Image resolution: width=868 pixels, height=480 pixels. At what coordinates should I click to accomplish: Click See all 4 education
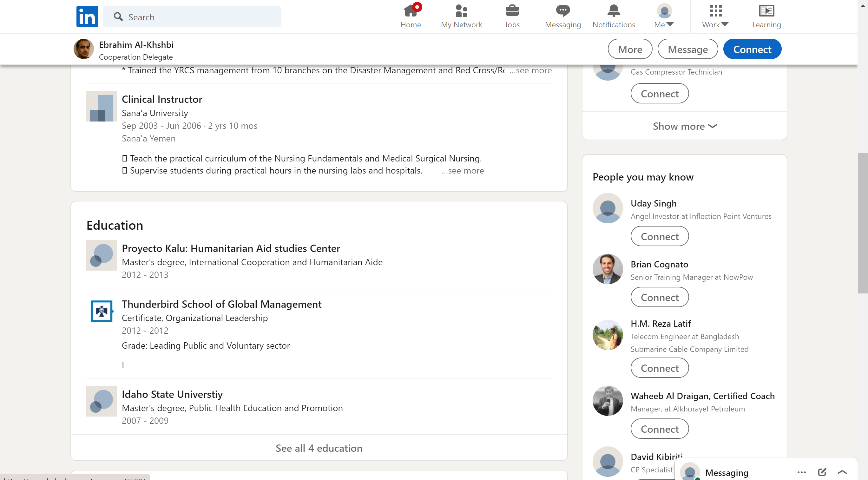[319, 448]
